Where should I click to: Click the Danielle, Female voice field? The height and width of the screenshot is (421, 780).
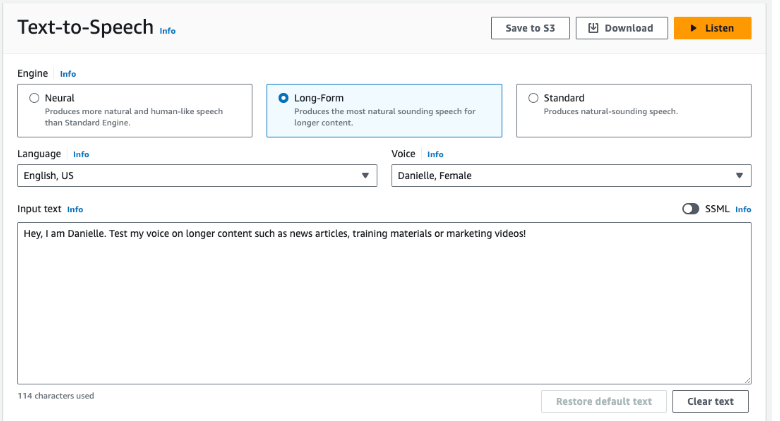pyautogui.click(x=560, y=176)
